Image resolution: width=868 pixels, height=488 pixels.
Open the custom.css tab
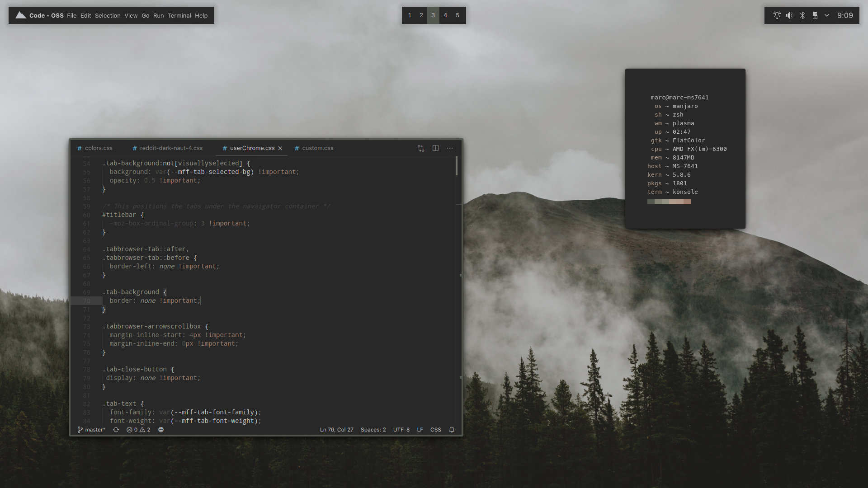coord(317,148)
